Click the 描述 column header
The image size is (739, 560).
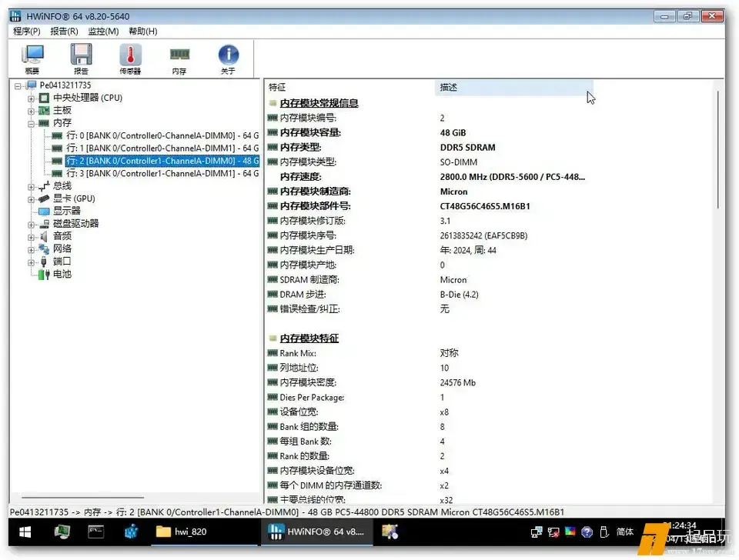513,87
